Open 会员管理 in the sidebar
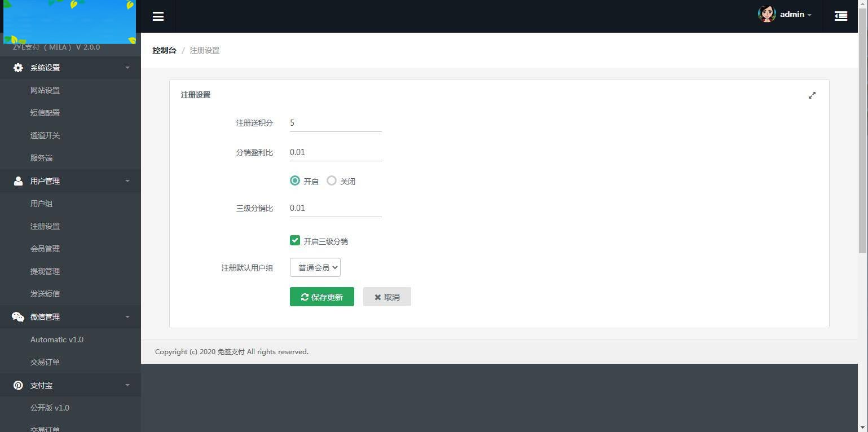The image size is (868, 432). tap(45, 249)
